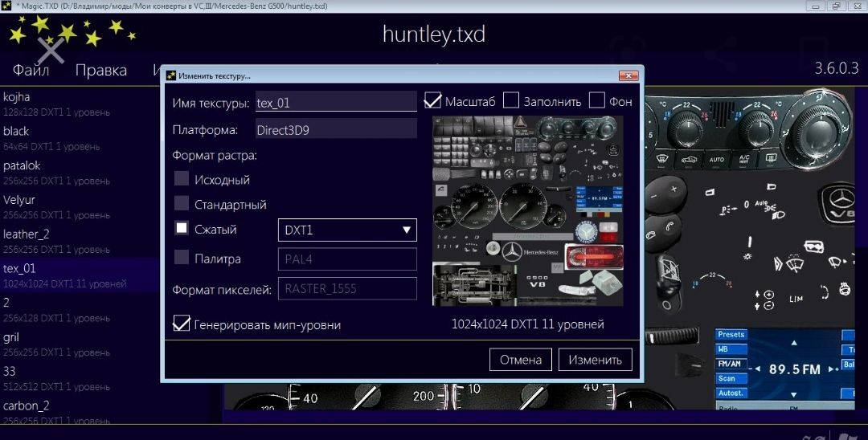Click the Magic.TXD icon in title bar
868x440 pixels.
click(7, 6)
